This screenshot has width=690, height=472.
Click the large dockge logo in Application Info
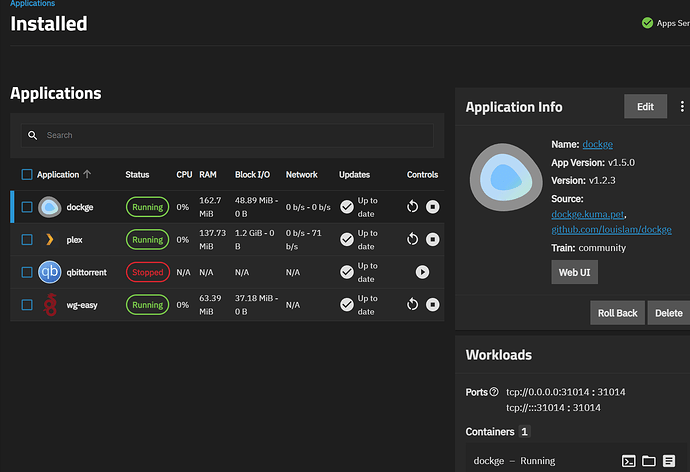point(506,177)
